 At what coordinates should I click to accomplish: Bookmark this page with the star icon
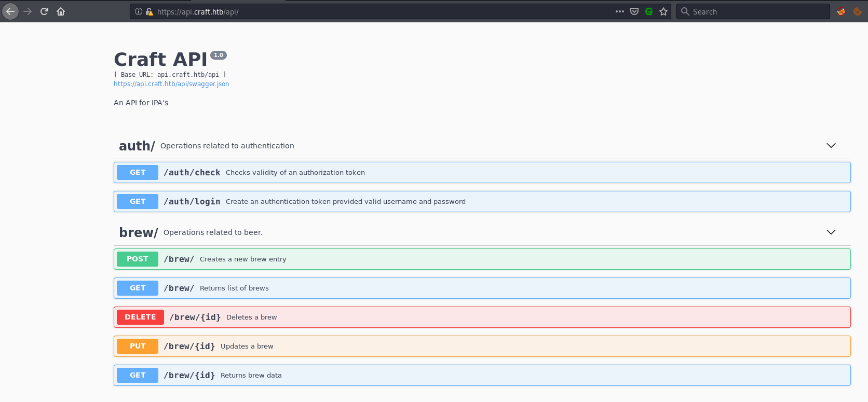(x=663, y=11)
